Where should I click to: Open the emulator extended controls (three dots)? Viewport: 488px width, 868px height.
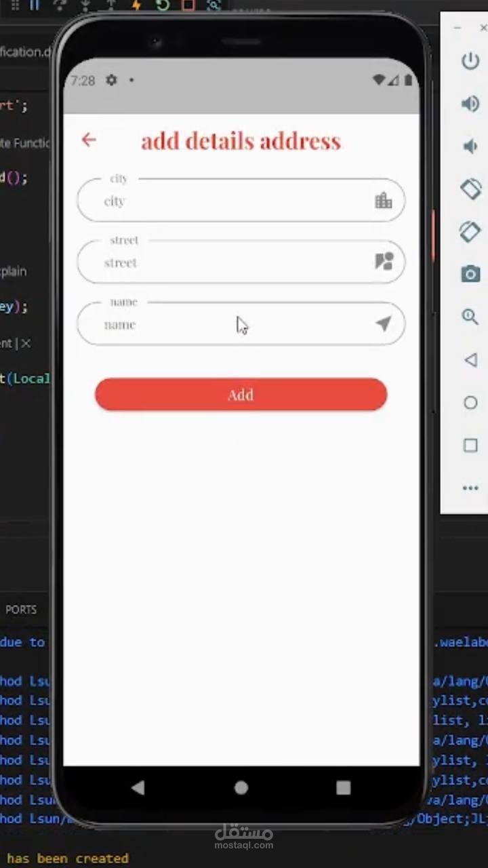(x=470, y=488)
